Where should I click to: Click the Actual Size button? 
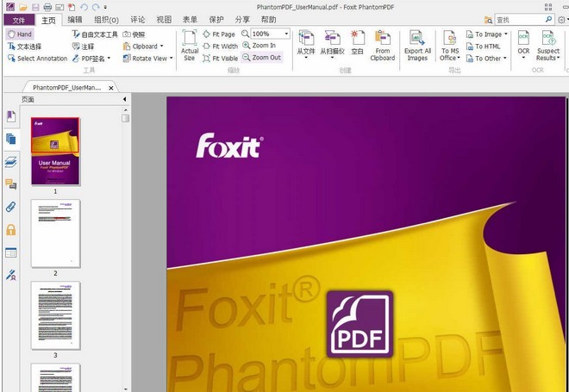(x=190, y=46)
